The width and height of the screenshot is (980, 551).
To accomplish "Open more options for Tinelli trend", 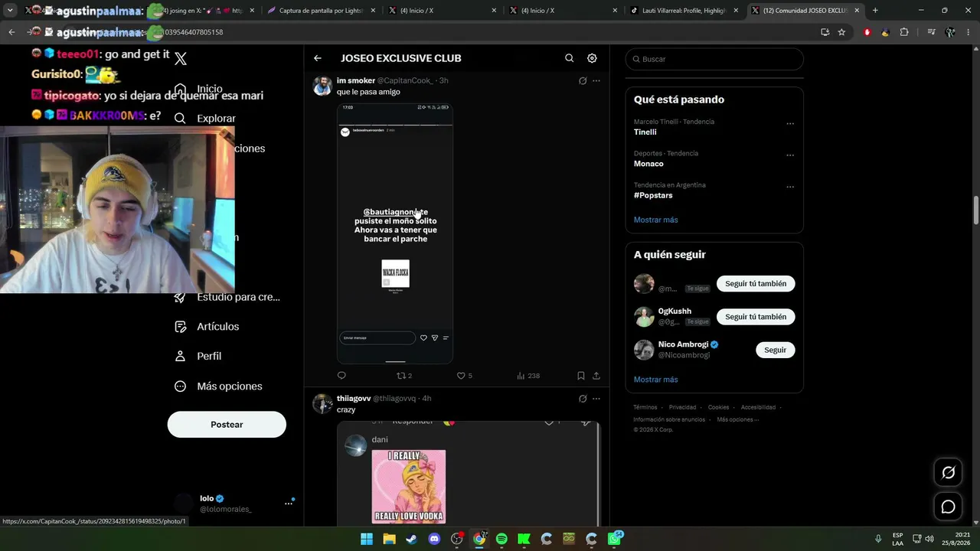I will [790, 124].
